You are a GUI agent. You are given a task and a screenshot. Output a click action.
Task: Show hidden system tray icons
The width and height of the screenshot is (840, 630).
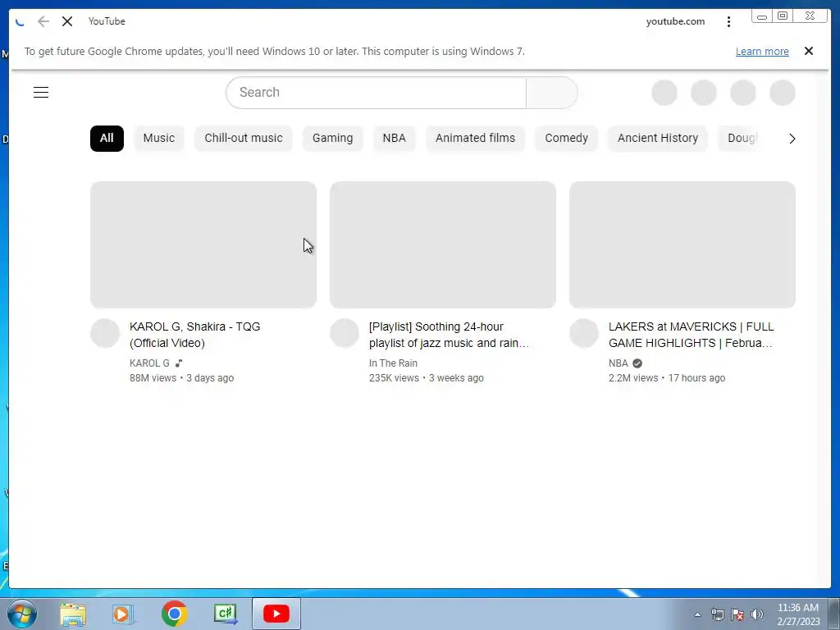tap(697, 614)
